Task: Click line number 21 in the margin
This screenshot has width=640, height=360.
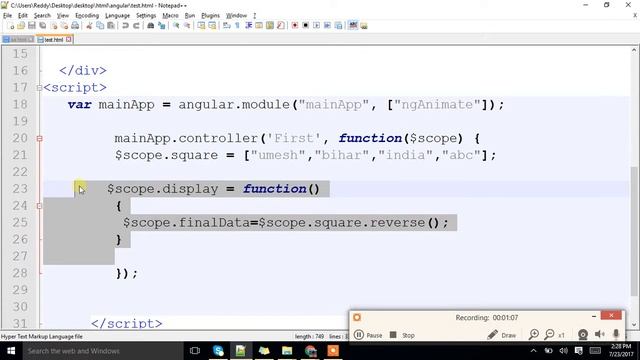Action: coord(20,155)
